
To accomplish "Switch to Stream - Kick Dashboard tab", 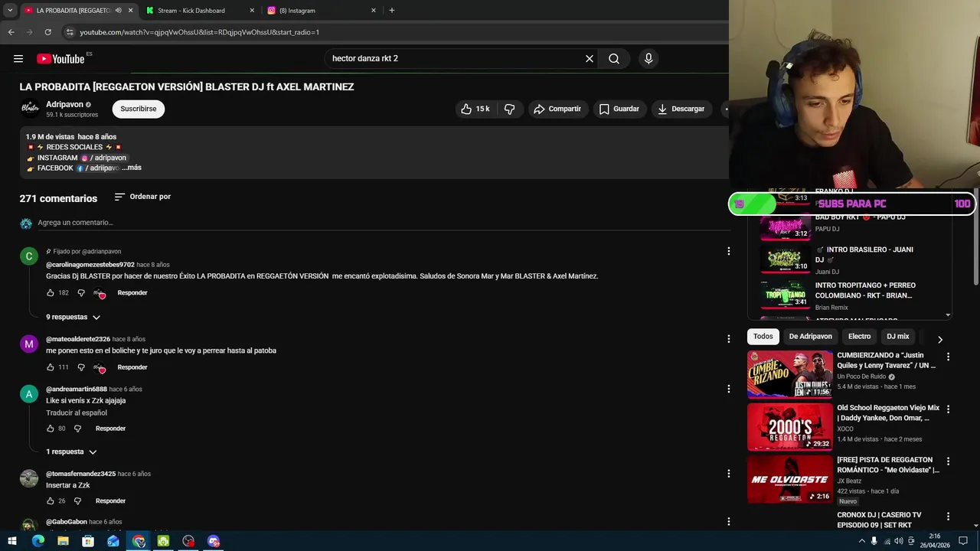I will pyautogui.click(x=201, y=11).
